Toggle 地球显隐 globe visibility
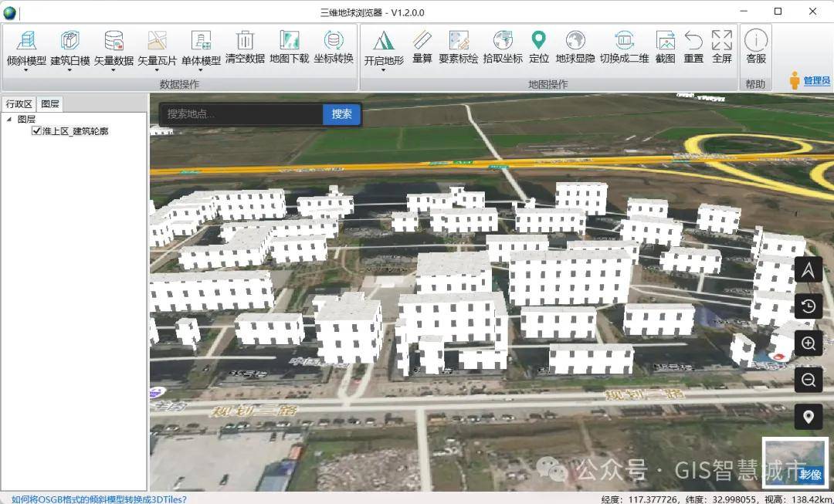 point(575,41)
